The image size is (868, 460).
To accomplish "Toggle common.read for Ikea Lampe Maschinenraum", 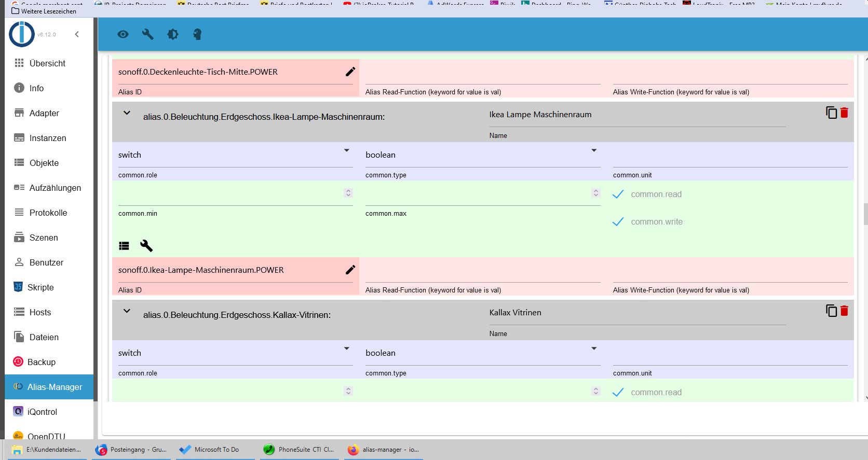I will click(618, 194).
